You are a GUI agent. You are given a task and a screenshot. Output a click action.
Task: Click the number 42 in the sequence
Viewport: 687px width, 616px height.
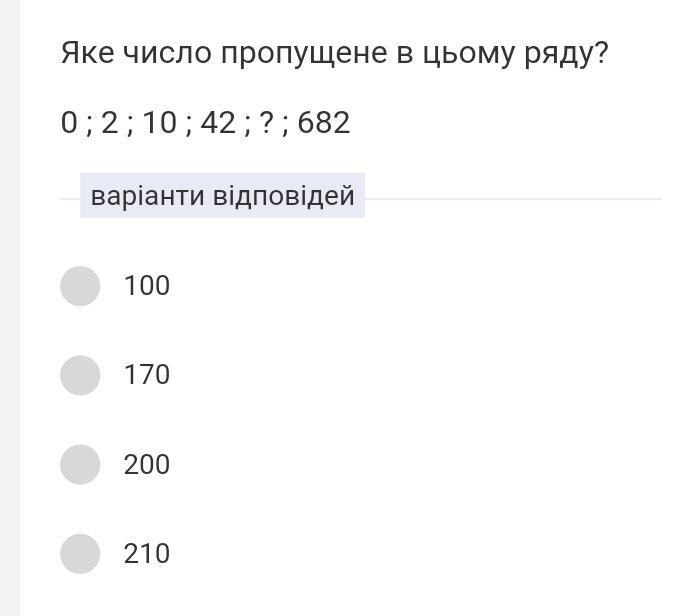[x=218, y=123]
